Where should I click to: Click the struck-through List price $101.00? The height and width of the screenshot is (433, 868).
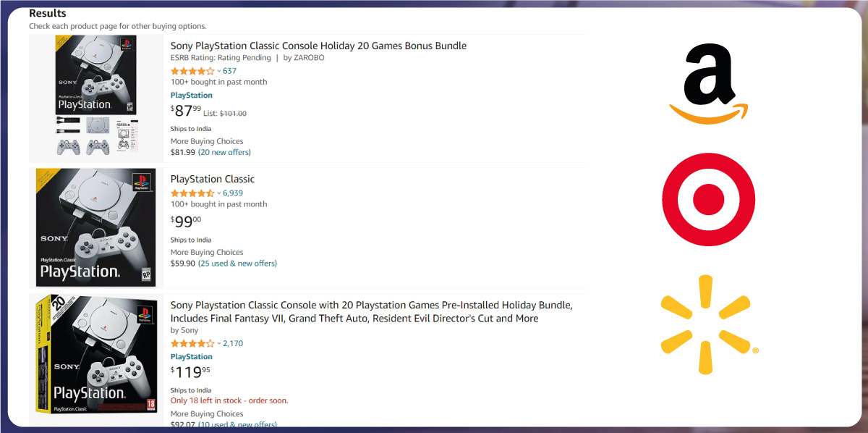233,113
